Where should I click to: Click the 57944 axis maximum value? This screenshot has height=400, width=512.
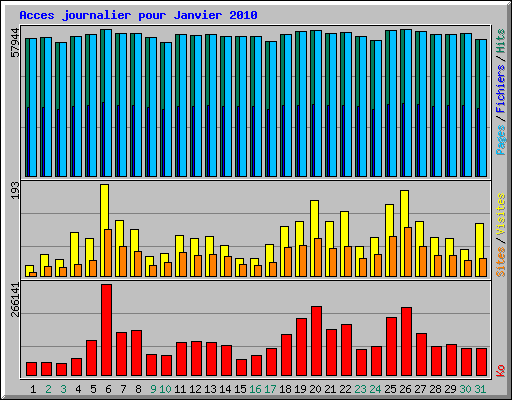point(15,43)
